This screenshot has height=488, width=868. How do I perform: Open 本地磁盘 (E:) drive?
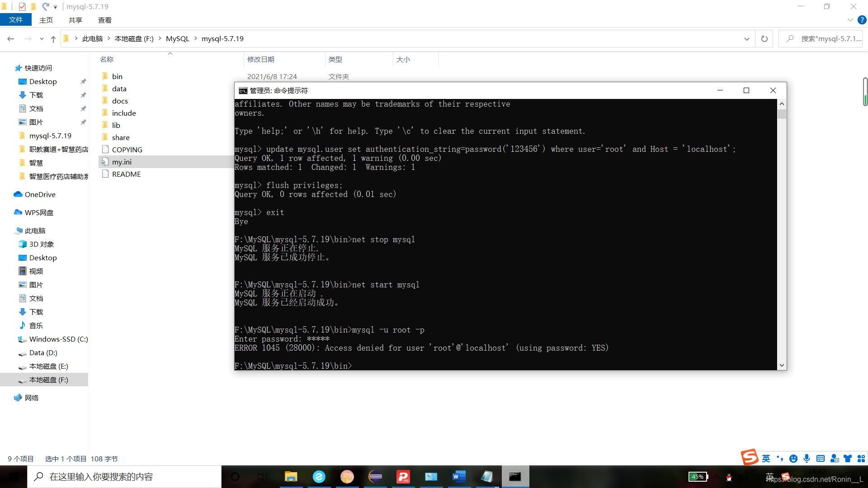[48, 366]
